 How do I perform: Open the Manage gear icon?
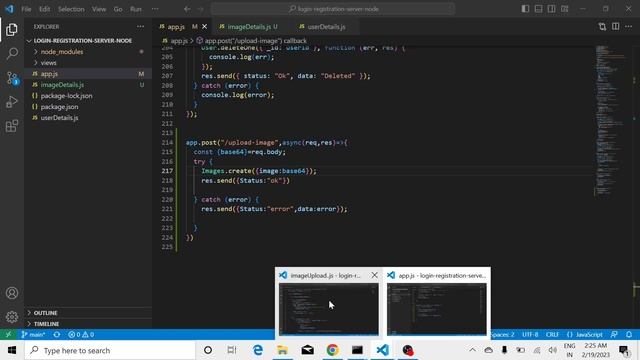[x=12, y=317]
